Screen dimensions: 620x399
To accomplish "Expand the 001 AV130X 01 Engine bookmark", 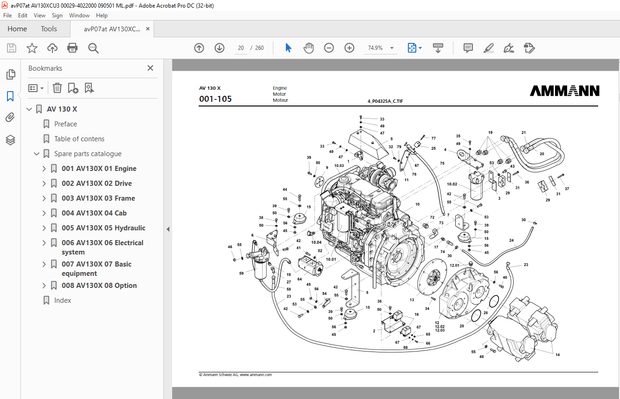I will click(44, 168).
